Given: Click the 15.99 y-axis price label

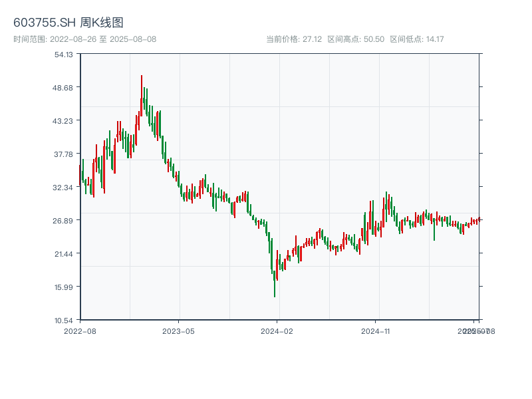Looking at the screenshot, I should click(64, 287).
